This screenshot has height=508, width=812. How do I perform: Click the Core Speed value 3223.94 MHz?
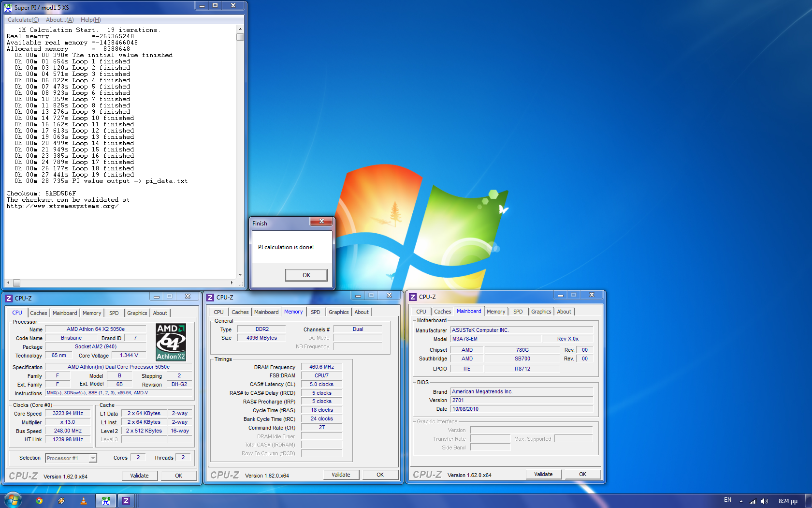coord(68,413)
